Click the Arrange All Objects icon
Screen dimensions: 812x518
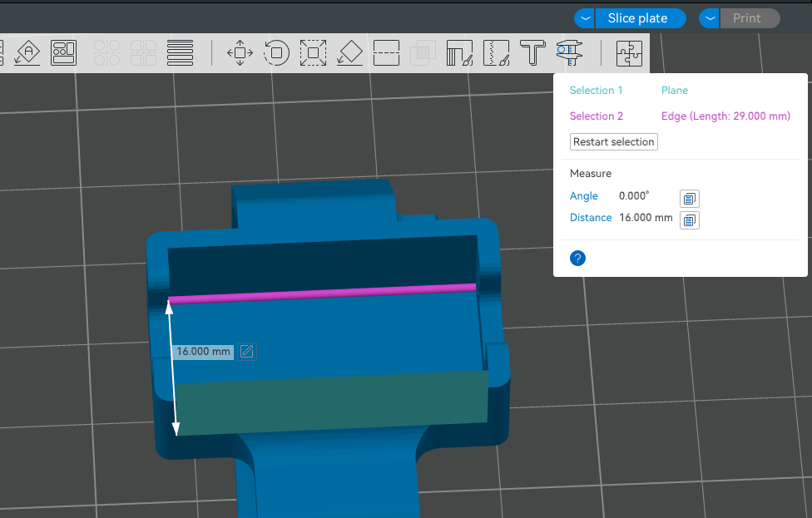64,53
